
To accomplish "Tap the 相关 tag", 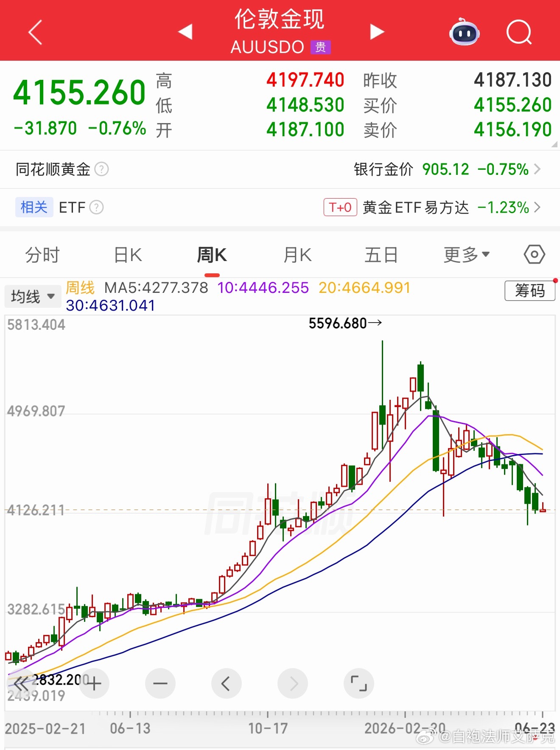I will [x=34, y=207].
